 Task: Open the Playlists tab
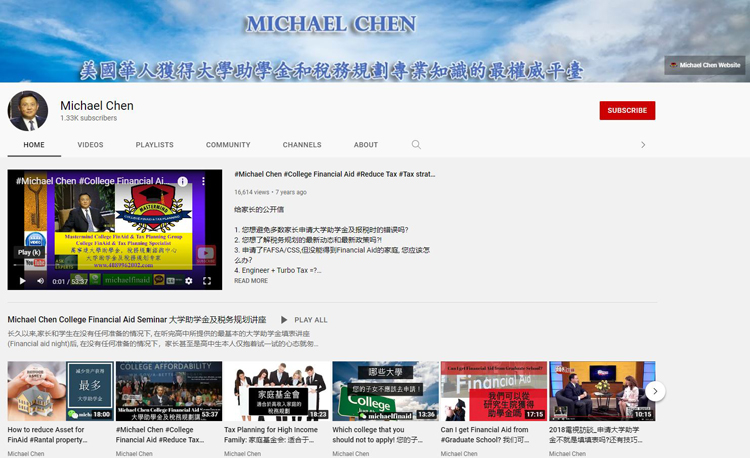(x=154, y=145)
